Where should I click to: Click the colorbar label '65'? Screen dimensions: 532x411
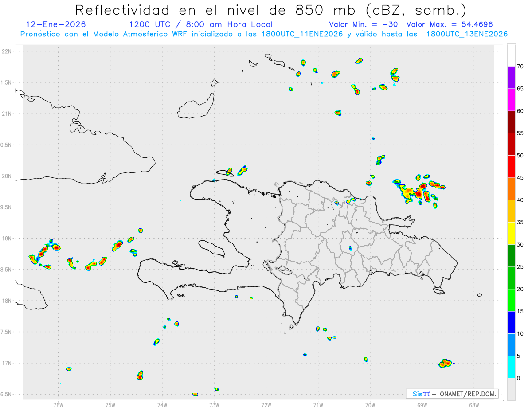[520, 89]
